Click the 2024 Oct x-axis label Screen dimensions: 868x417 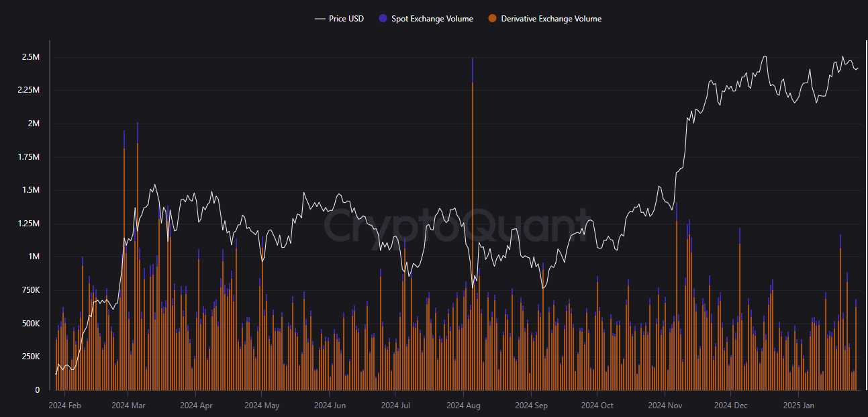(x=597, y=406)
